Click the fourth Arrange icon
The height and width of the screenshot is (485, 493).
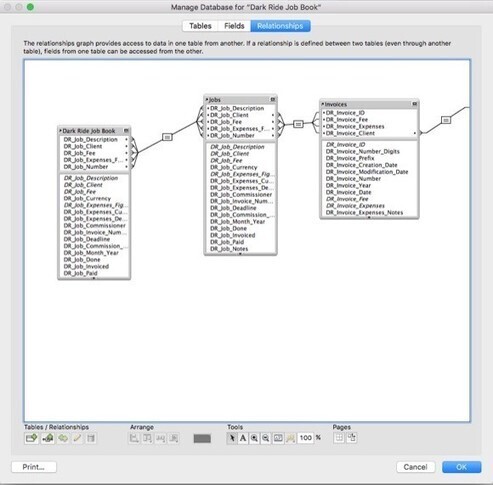coord(173,438)
